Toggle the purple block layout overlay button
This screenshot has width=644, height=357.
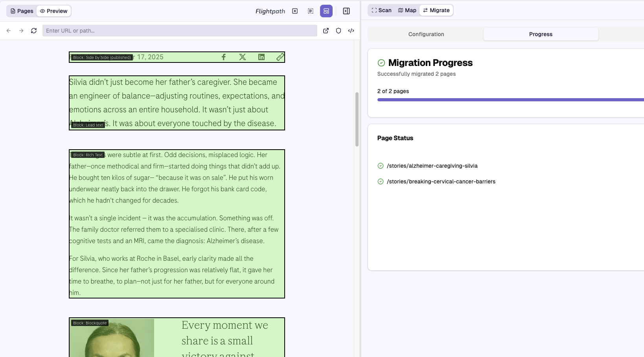326,11
